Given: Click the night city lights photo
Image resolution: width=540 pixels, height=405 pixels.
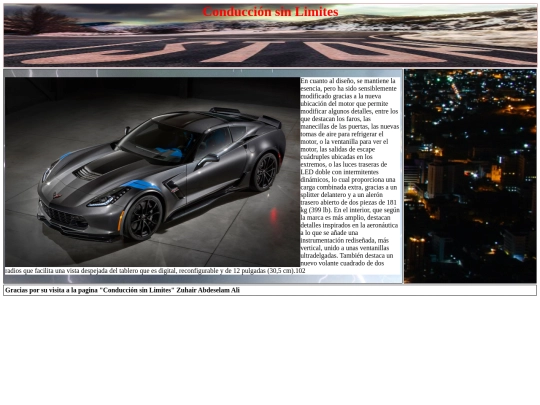Looking at the screenshot, I should click(x=470, y=176).
